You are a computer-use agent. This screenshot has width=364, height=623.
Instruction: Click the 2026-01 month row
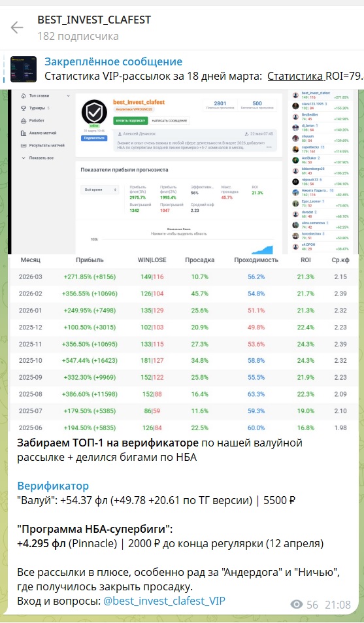click(x=184, y=311)
